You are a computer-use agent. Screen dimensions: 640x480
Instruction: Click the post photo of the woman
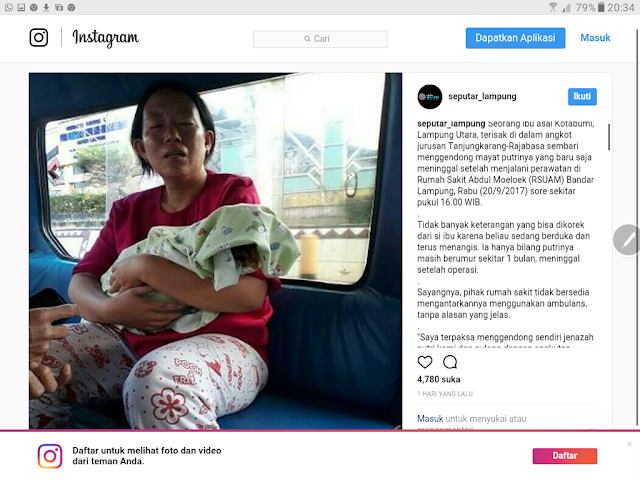click(x=215, y=251)
